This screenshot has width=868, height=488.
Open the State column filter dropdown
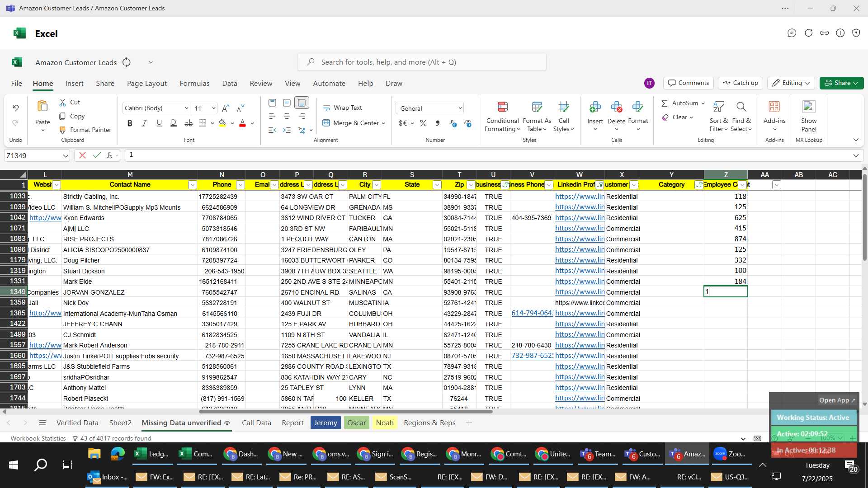pyautogui.click(x=437, y=185)
